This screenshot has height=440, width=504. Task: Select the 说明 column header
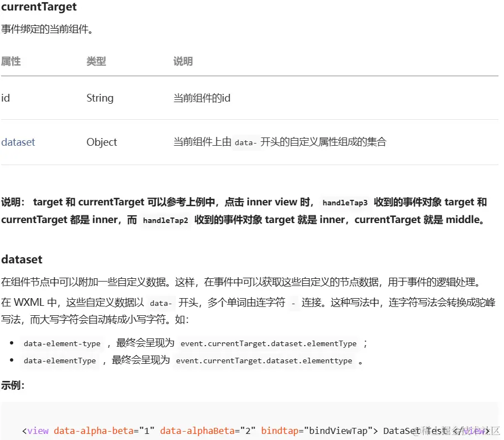183,61
